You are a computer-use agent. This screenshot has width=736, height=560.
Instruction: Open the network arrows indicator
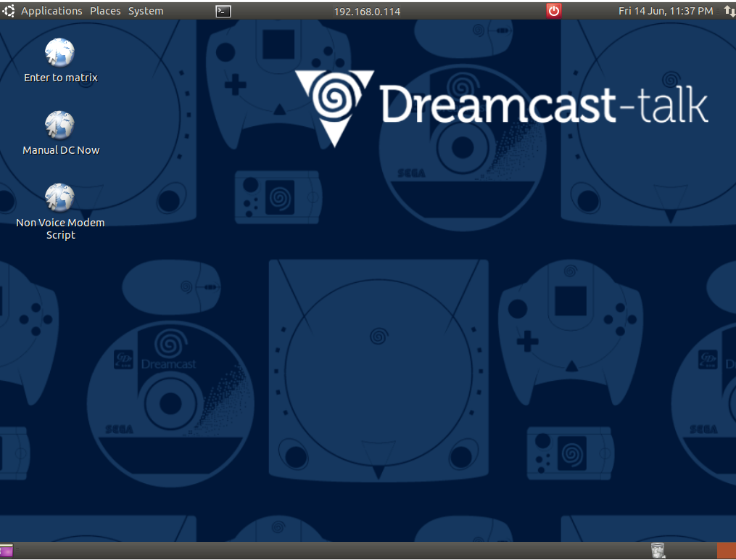[729, 11]
